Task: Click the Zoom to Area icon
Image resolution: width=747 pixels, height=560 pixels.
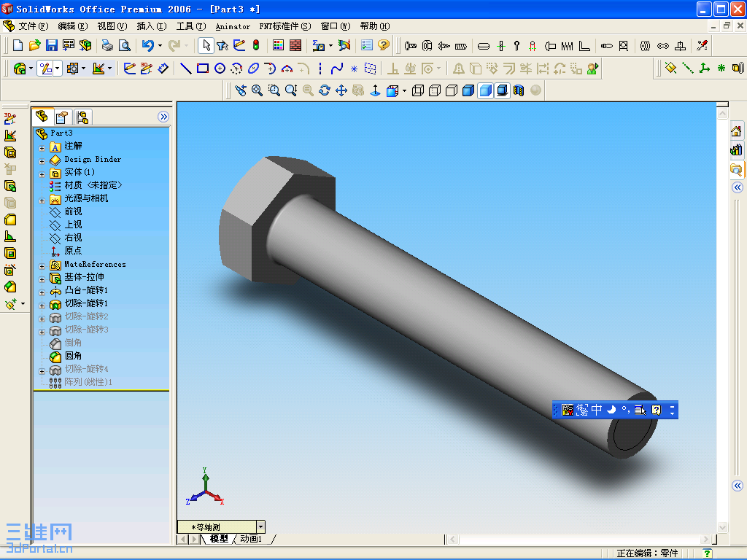Action: coord(274,90)
